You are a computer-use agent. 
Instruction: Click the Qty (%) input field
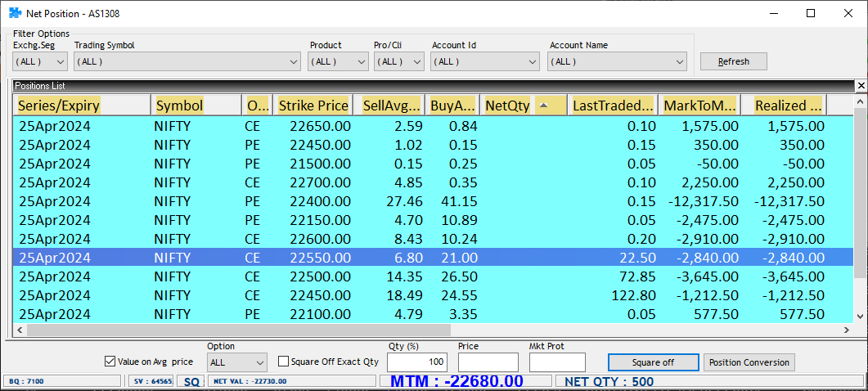pos(417,362)
